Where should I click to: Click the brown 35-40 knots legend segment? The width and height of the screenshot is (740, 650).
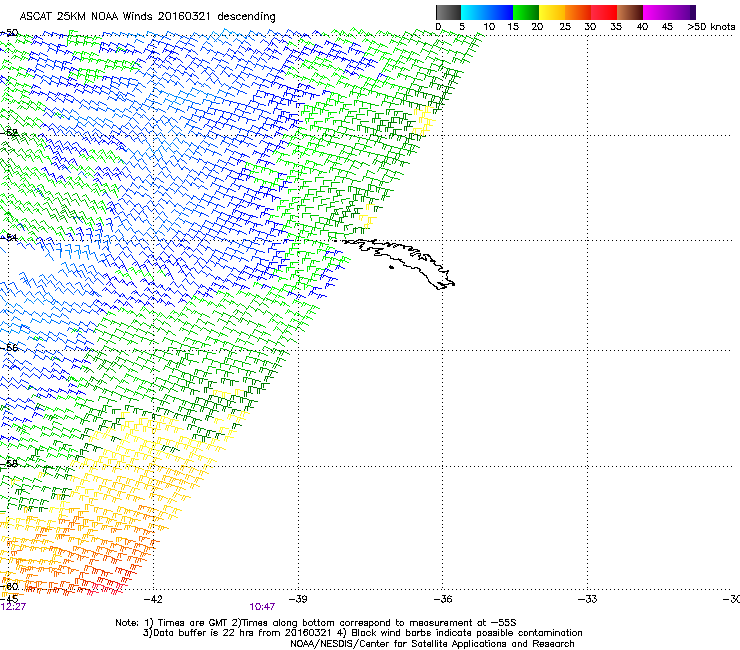[630, 12]
